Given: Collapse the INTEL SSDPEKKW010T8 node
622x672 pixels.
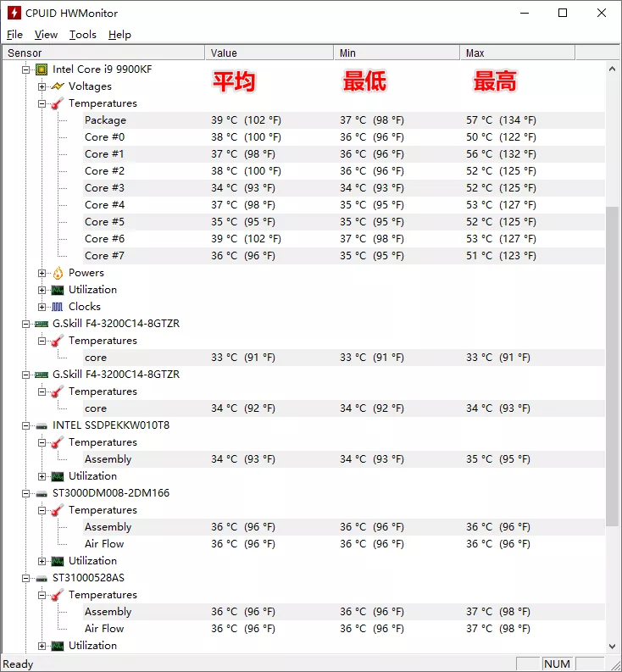Looking at the screenshot, I should (25, 425).
